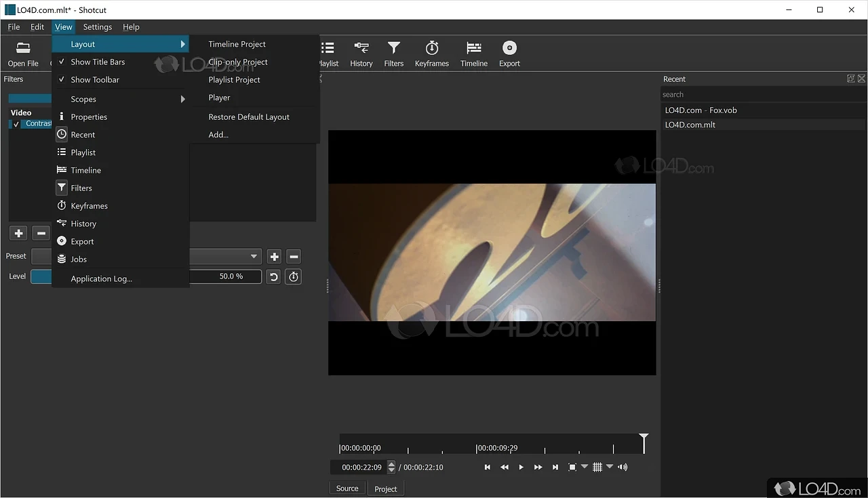Select Restore Default Layout

248,117
